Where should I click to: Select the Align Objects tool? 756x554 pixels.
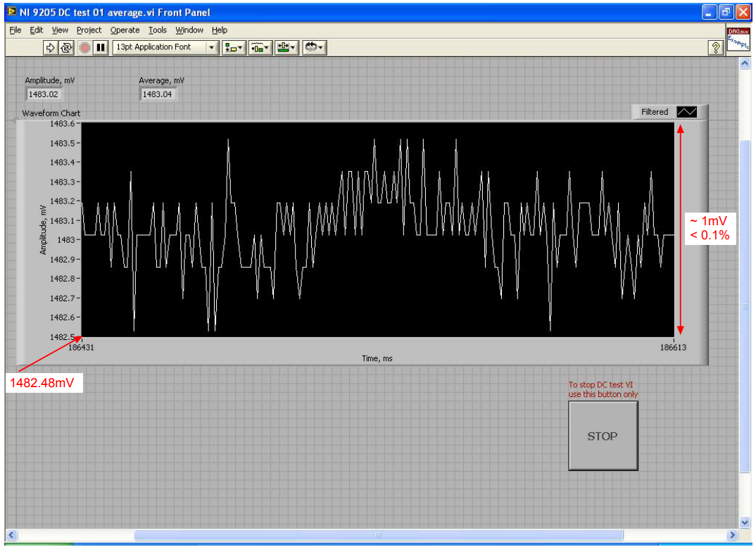230,47
